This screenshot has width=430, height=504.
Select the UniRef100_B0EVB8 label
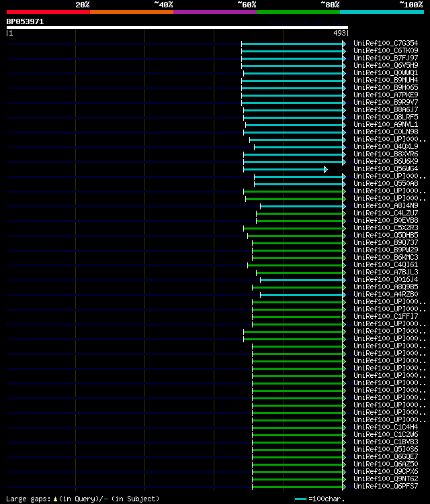[386, 221]
